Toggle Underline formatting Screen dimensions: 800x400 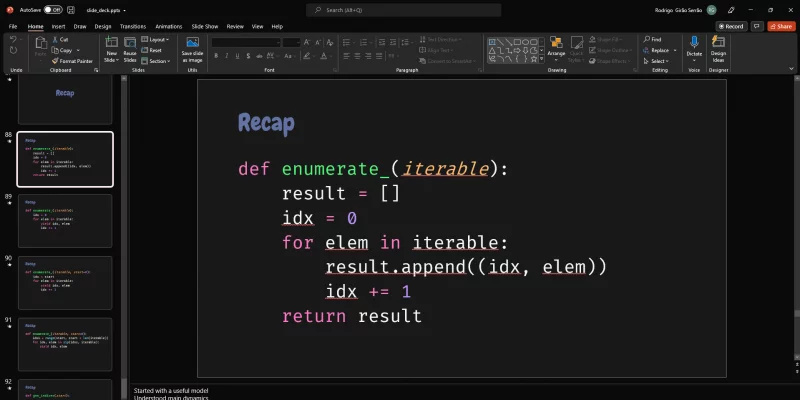pos(237,56)
